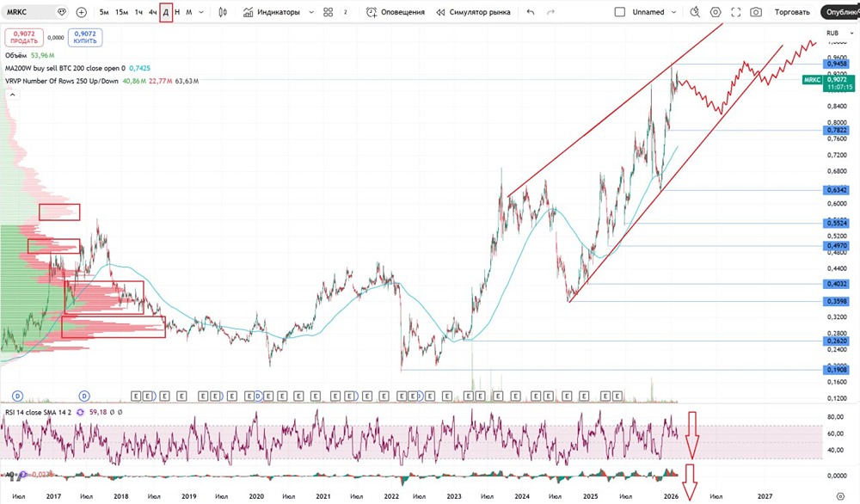Click the 0,2620 price line label

pyautogui.click(x=837, y=341)
